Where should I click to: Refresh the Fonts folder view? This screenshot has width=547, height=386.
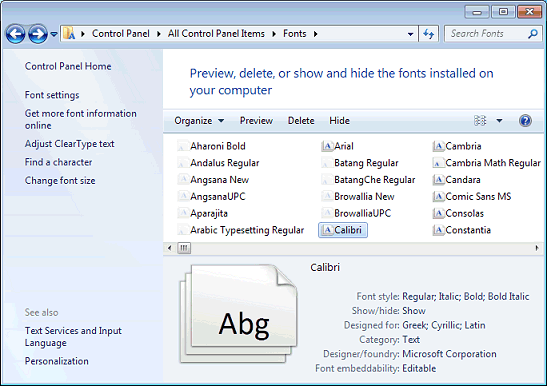click(428, 34)
